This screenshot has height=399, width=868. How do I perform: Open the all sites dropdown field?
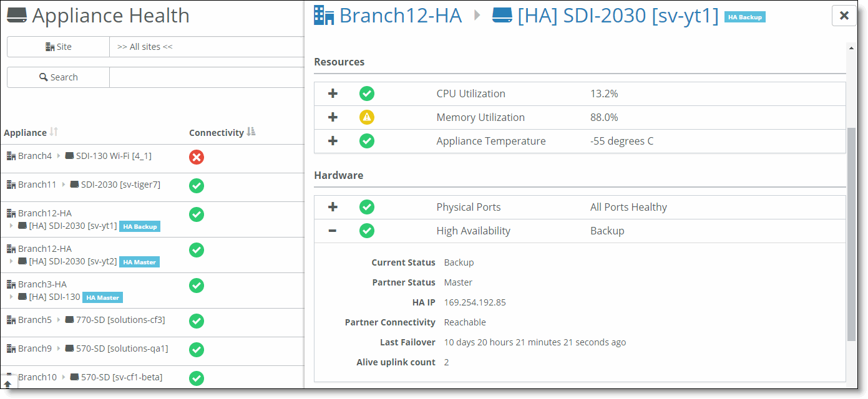point(206,47)
